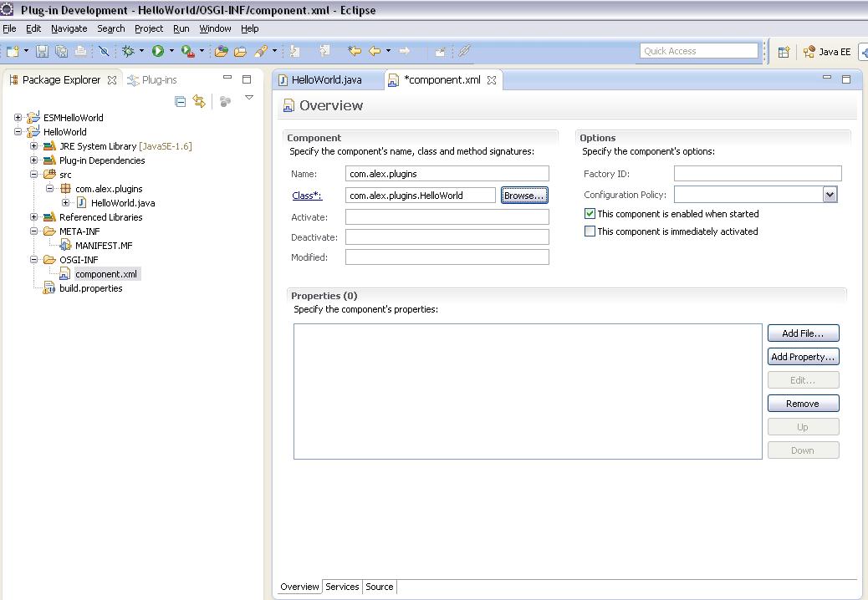Collapse the HelloWorld project
Image resolution: width=868 pixels, height=600 pixels.
click(18, 131)
